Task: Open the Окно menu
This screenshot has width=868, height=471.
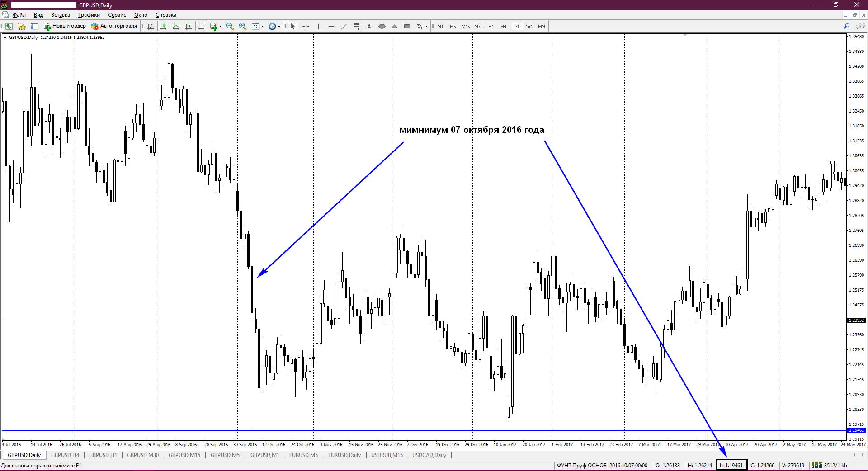Action: click(141, 15)
